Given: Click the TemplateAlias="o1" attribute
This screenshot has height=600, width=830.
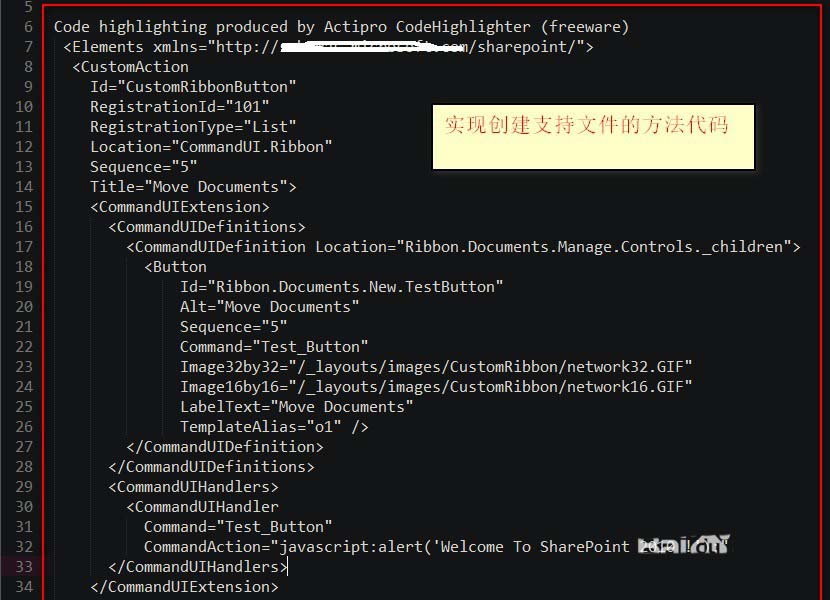Looking at the screenshot, I should coord(274,426).
